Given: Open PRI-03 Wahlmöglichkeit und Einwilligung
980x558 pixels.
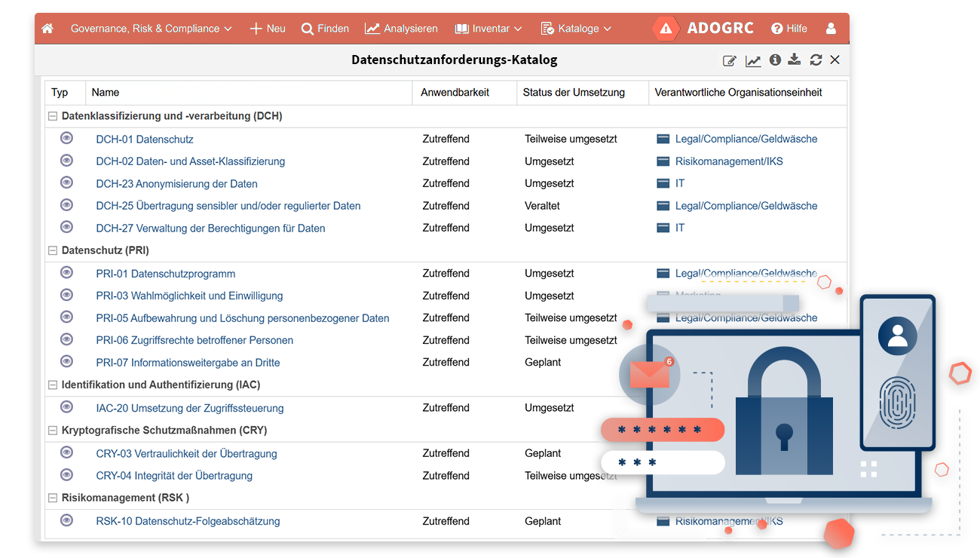Looking at the screenshot, I should [x=190, y=296].
